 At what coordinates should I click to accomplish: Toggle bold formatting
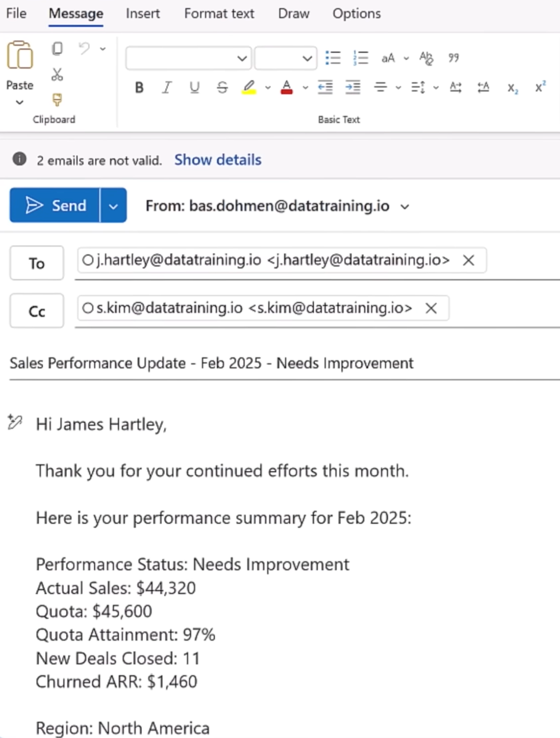[x=140, y=88]
